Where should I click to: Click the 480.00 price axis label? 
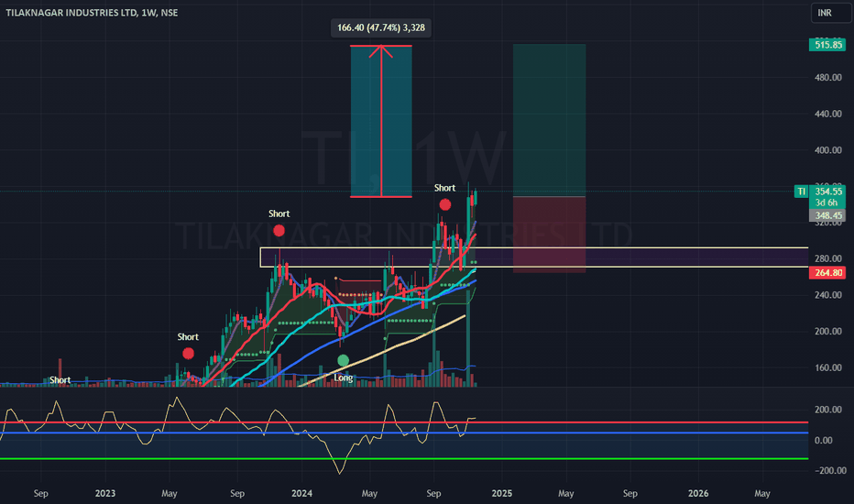tap(827, 77)
